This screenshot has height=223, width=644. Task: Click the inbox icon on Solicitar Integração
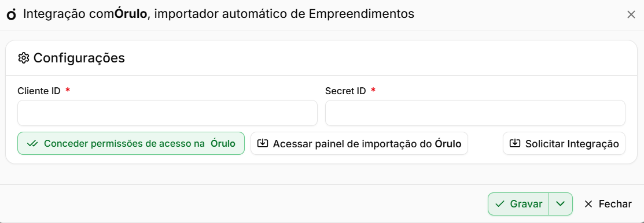(x=514, y=143)
